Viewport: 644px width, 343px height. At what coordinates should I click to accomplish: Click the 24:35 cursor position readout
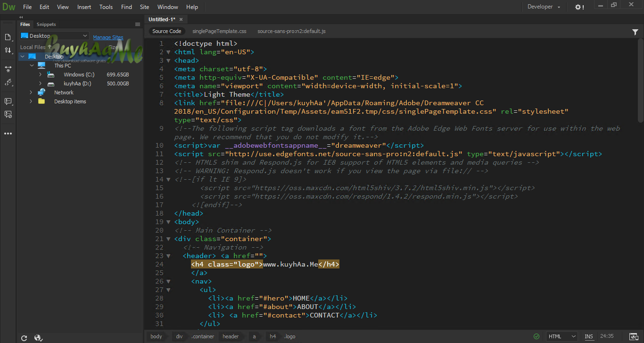(x=607, y=336)
